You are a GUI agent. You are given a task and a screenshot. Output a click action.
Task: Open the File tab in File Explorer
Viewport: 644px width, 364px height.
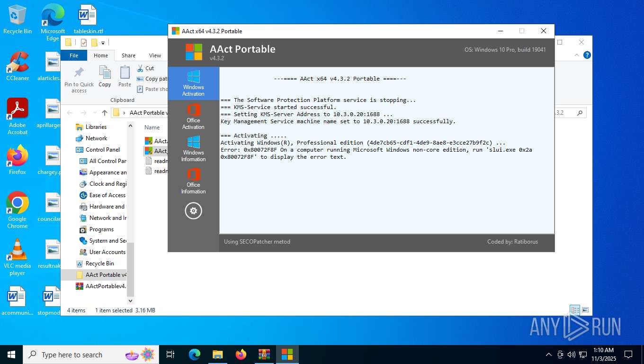74,55
